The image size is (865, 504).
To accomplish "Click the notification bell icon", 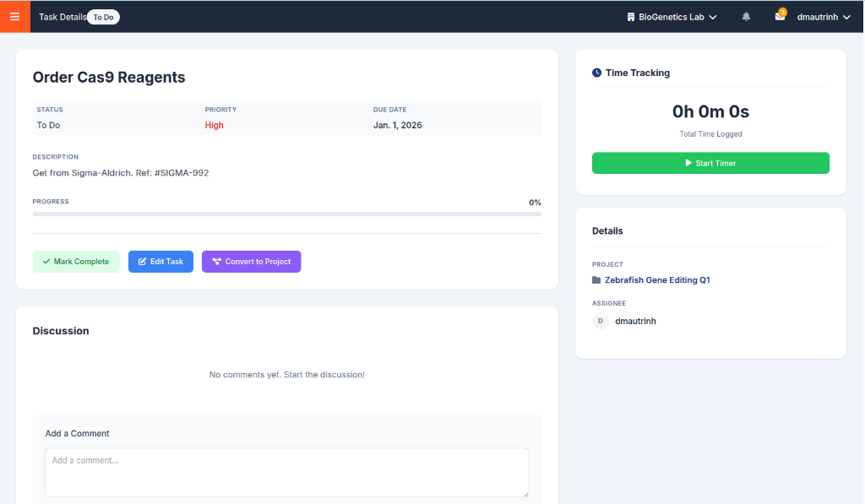I will coord(746,16).
